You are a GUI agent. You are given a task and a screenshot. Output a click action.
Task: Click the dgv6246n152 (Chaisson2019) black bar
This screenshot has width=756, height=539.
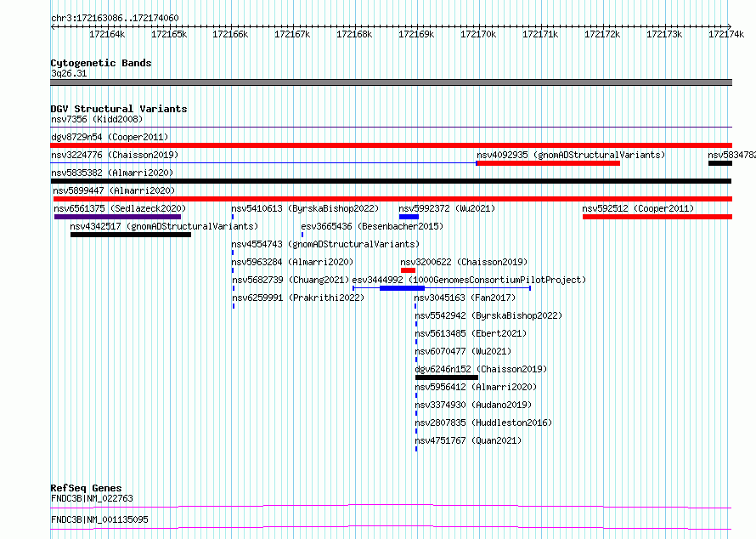(447, 377)
